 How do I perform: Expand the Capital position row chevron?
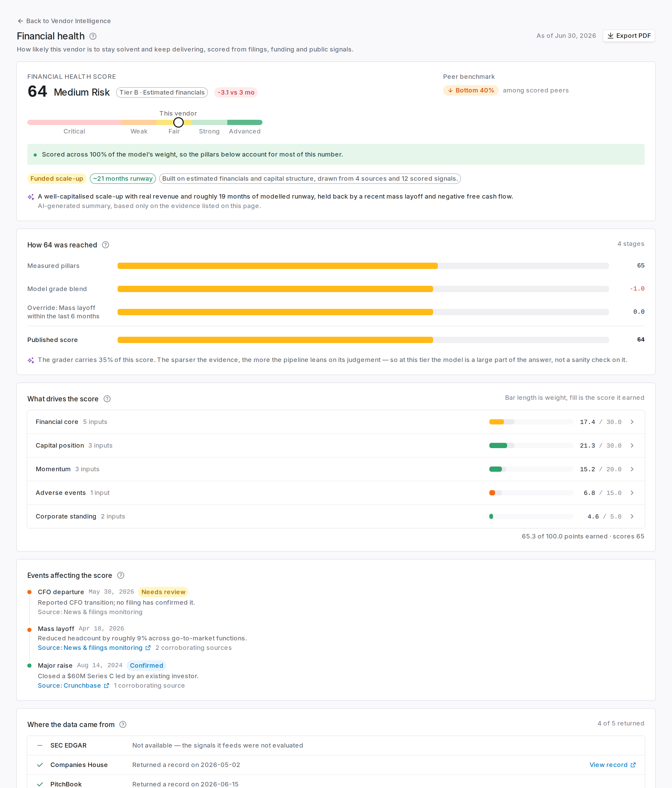(632, 445)
